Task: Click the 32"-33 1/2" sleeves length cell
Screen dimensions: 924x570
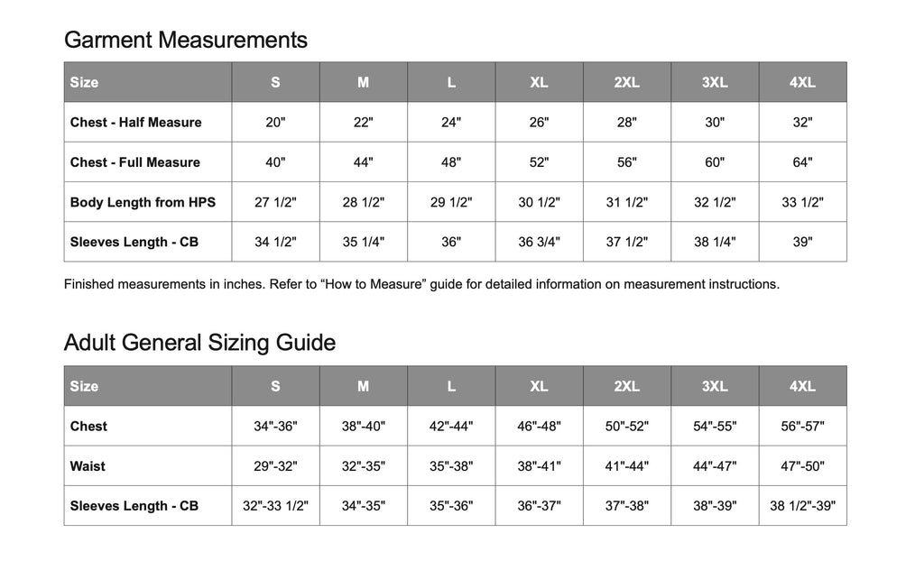Action: tap(275, 506)
